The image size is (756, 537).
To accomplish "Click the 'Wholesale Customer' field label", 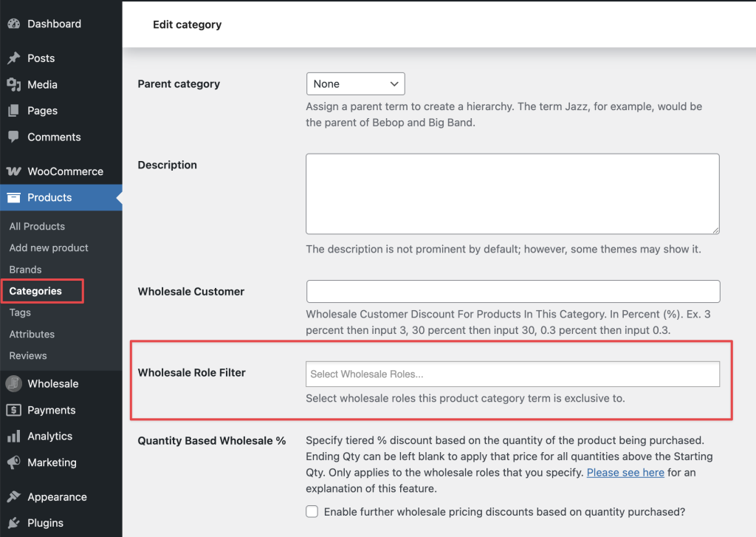I will click(191, 292).
